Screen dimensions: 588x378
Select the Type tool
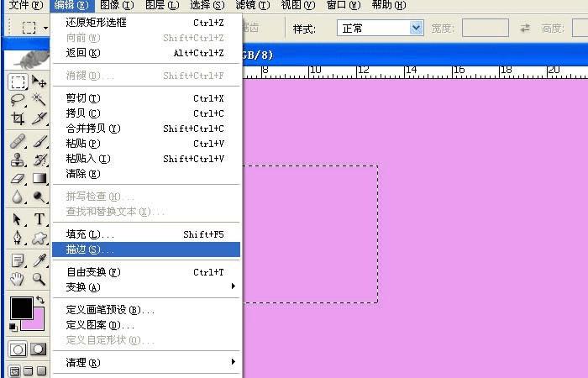[x=39, y=219]
